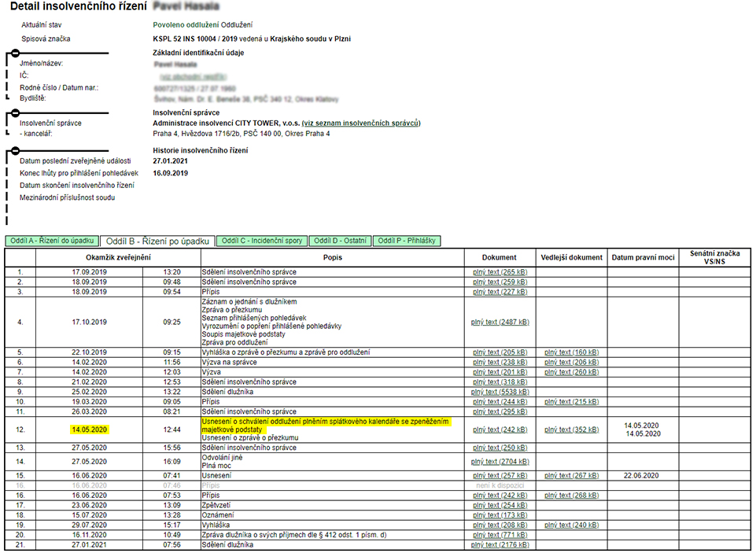Open the plný text (2176 kB) document

pos(500,545)
